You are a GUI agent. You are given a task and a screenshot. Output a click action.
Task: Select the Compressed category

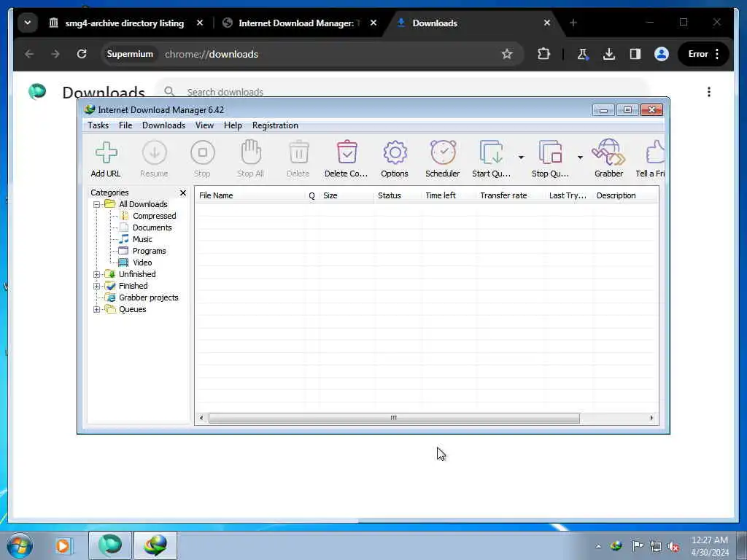pos(154,216)
